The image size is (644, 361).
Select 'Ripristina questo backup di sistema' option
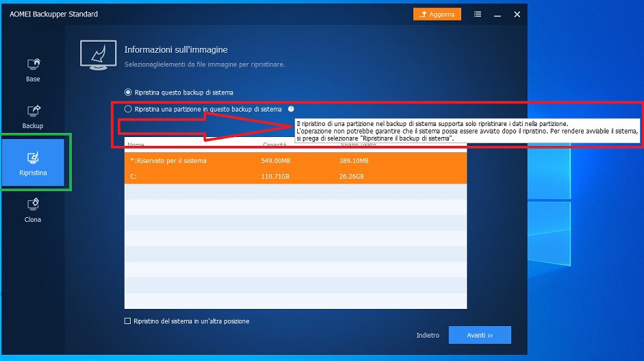128,92
